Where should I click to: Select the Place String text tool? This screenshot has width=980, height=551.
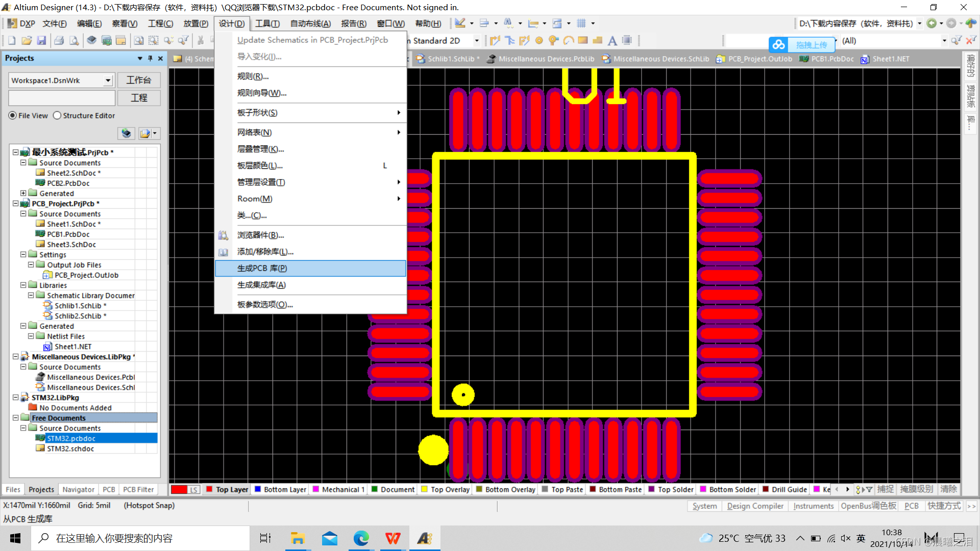[612, 41]
